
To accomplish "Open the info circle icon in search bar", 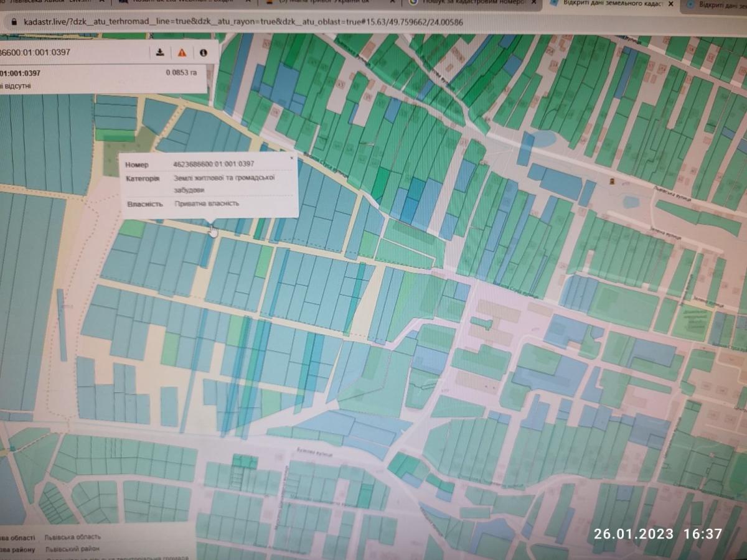I will coord(203,53).
